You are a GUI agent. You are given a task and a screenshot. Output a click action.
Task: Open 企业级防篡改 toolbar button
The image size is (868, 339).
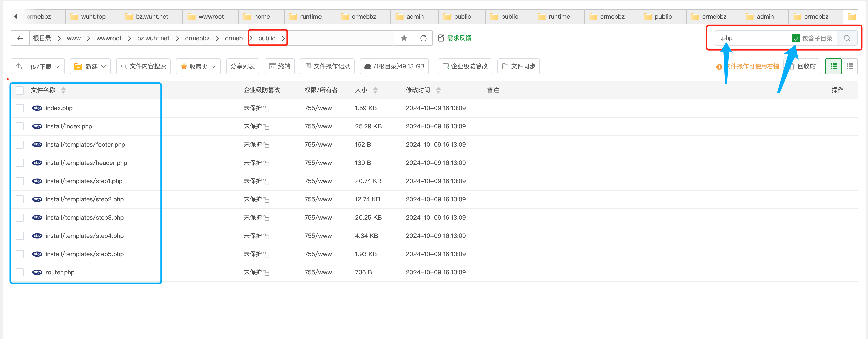(465, 66)
